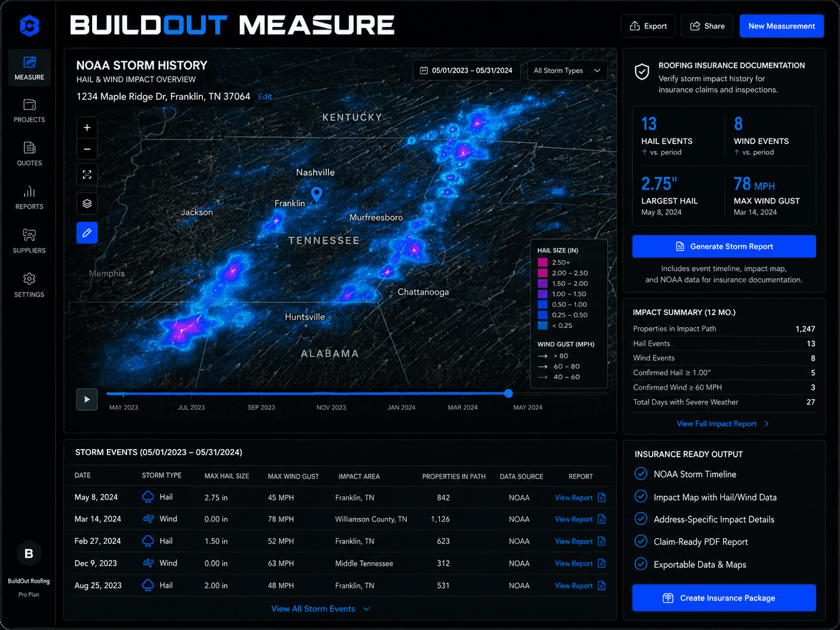The image size is (840, 630).
Task: View Report for Dec 9, 2023 event
Action: (x=580, y=563)
